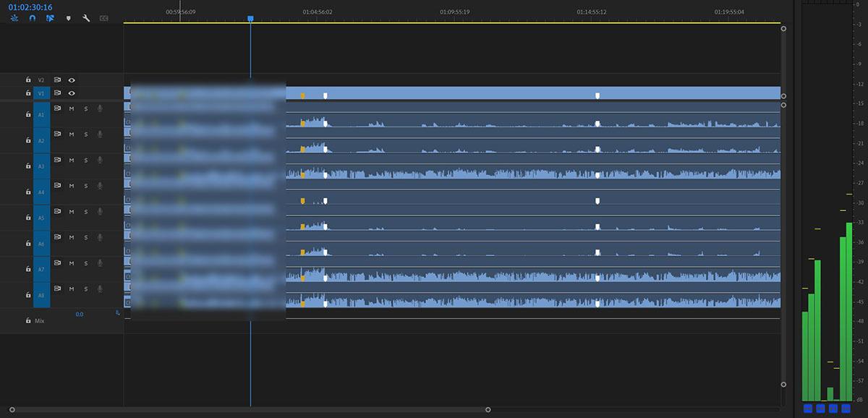
Task: Target audio track A8 header
Action: [x=41, y=295]
